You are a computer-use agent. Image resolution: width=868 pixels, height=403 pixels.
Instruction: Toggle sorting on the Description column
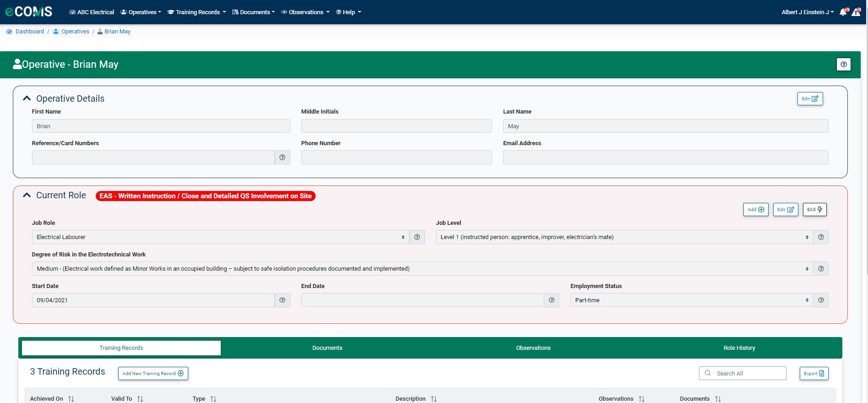tap(433, 399)
